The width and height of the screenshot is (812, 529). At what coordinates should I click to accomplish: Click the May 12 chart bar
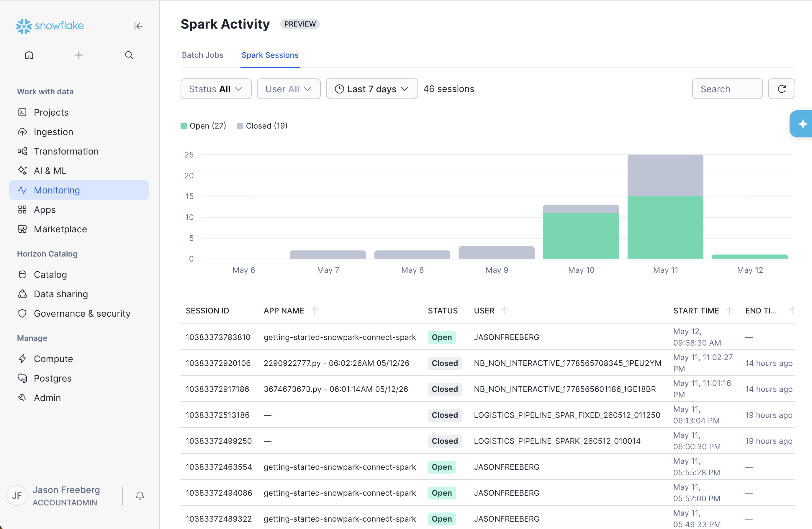click(749, 257)
